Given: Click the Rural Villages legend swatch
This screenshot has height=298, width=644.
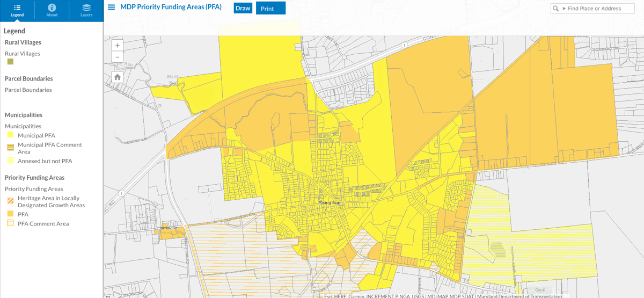Looking at the screenshot, I should pyautogui.click(x=10, y=62).
